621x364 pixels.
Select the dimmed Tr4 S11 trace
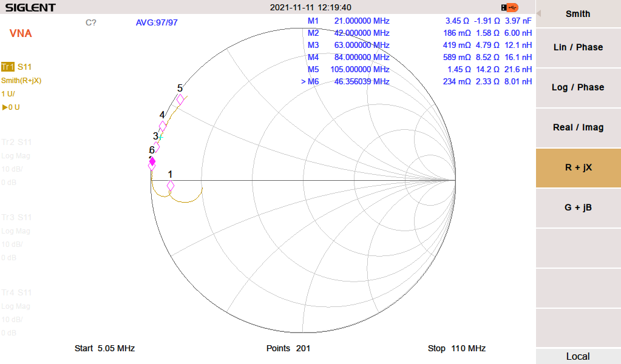[16, 292]
